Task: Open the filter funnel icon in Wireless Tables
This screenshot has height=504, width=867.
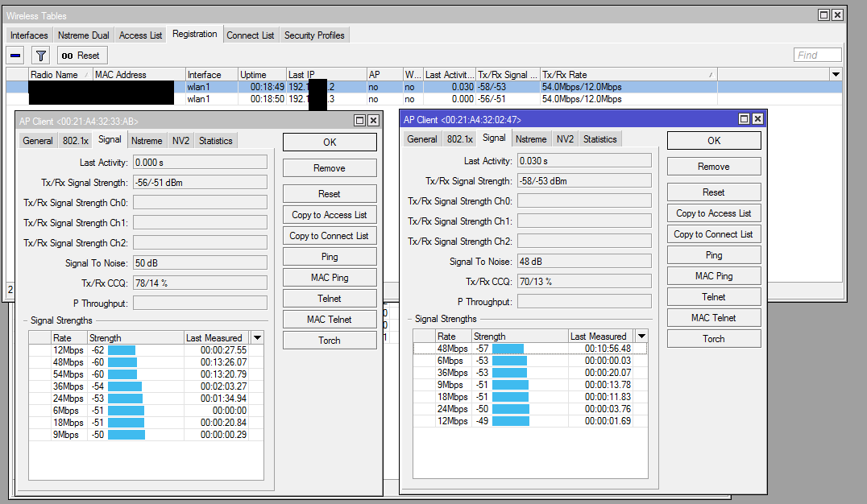Action: [41, 56]
